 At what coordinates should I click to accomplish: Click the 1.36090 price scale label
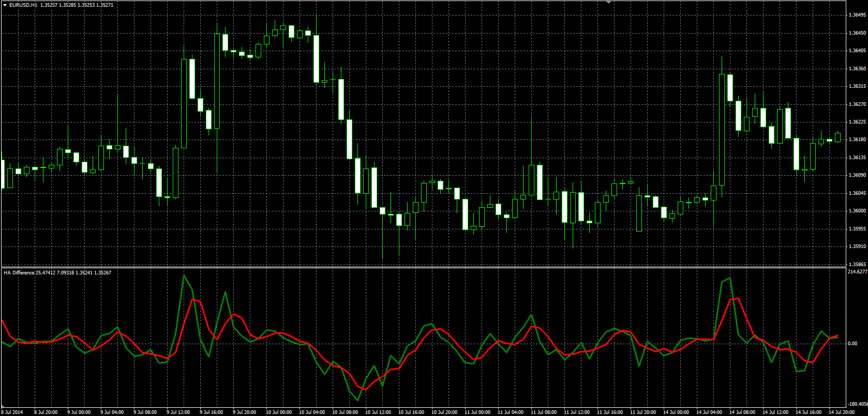pyautogui.click(x=857, y=175)
